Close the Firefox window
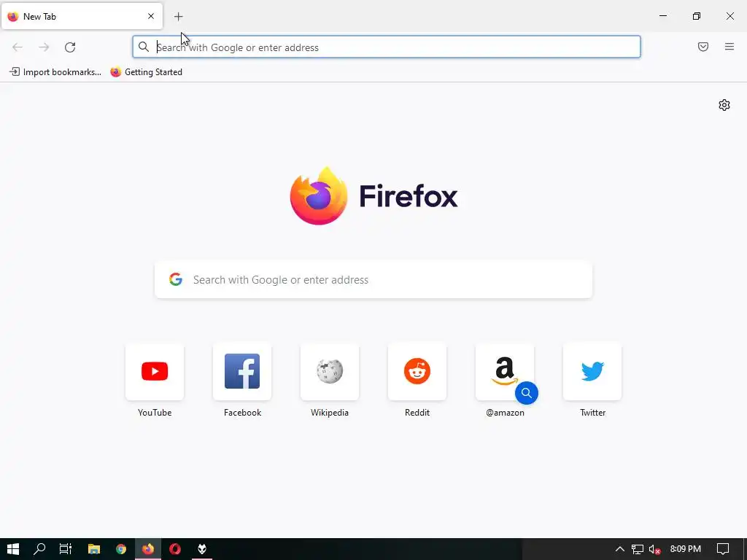The width and height of the screenshot is (747, 560). pos(729,16)
